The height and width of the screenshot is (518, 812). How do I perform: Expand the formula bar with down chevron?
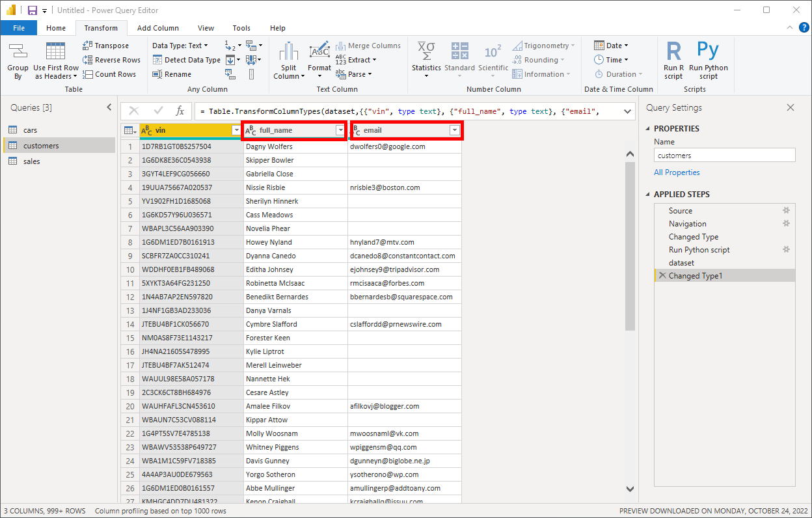627,111
